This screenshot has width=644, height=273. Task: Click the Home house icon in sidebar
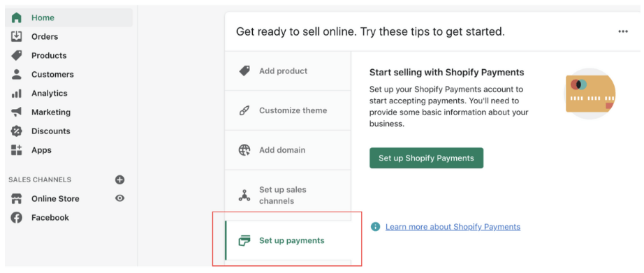17,17
